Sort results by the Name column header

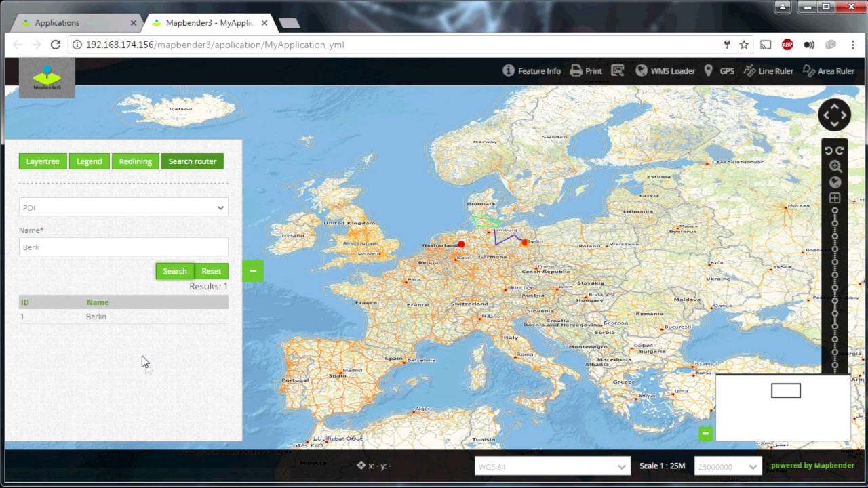click(98, 302)
